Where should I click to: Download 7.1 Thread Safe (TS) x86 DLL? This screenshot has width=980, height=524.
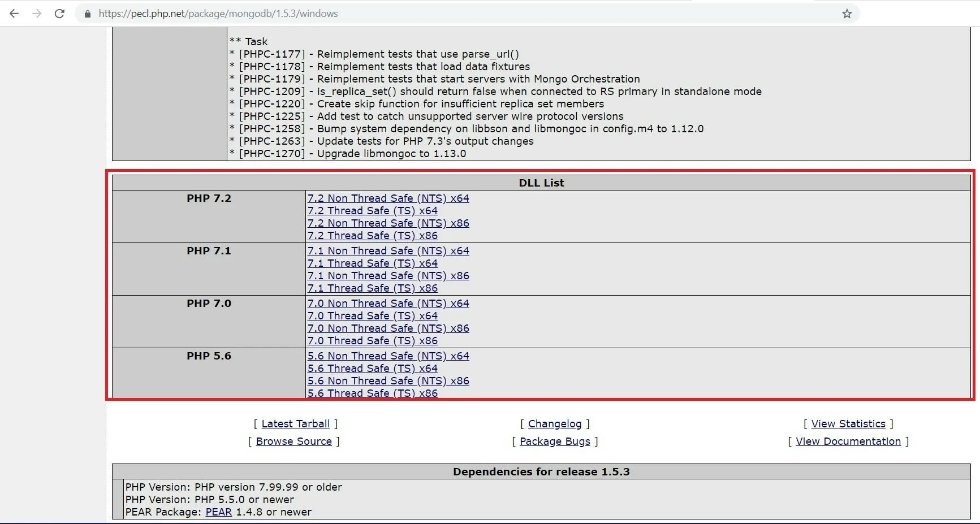pos(373,288)
